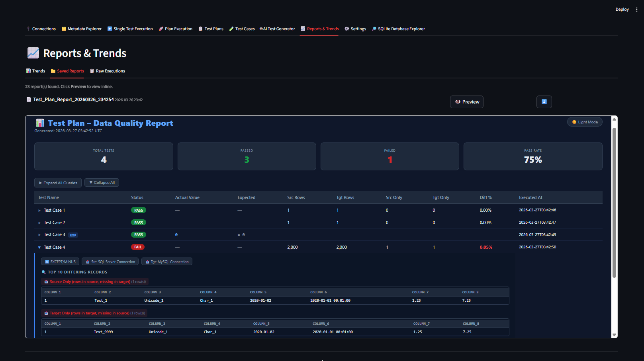Image resolution: width=644 pixels, height=361 pixels.
Task: Click the report scrollbar down arrow
Action: [615, 335]
